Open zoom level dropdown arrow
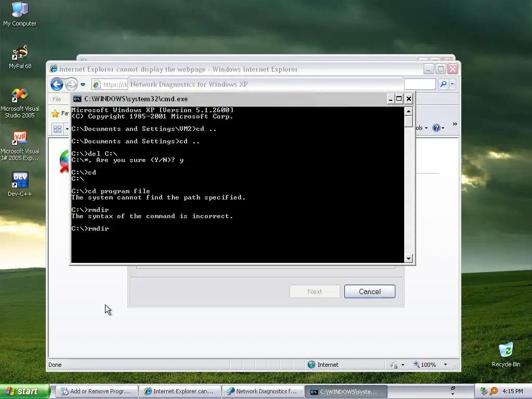This screenshot has width=532, height=399. coord(445,365)
